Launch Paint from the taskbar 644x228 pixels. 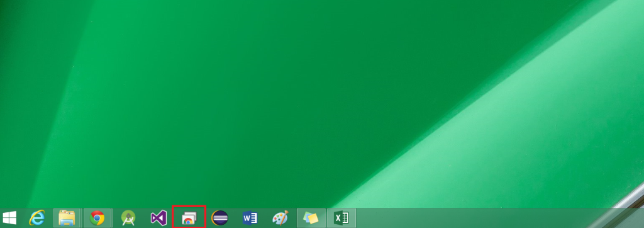[x=280, y=218]
